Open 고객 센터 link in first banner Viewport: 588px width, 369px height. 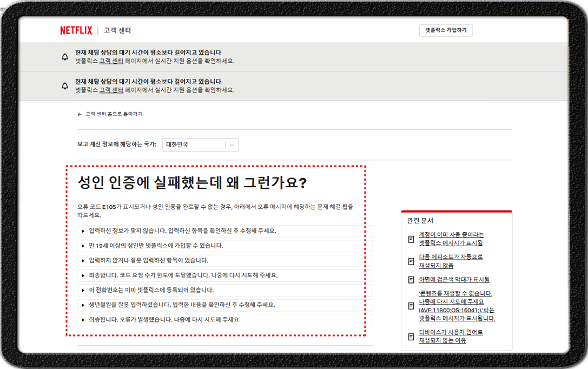point(111,61)
